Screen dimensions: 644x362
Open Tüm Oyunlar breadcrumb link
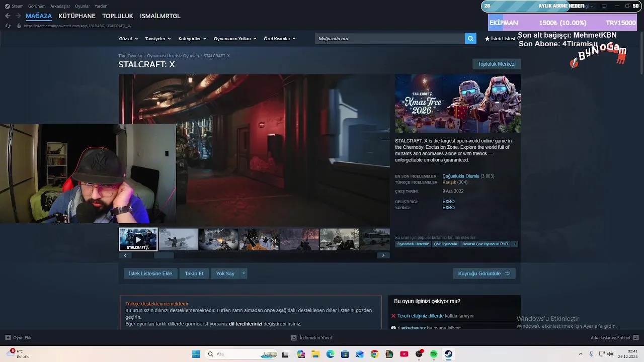coord(130,56)
